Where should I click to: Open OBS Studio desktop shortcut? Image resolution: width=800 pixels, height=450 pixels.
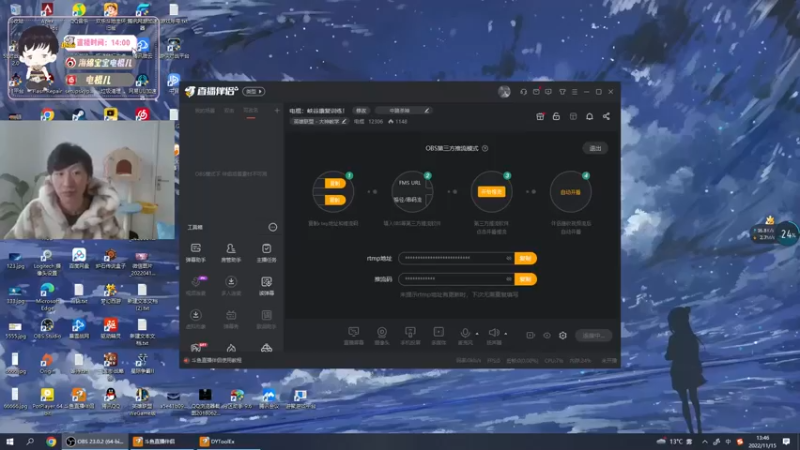pos(47,329)
